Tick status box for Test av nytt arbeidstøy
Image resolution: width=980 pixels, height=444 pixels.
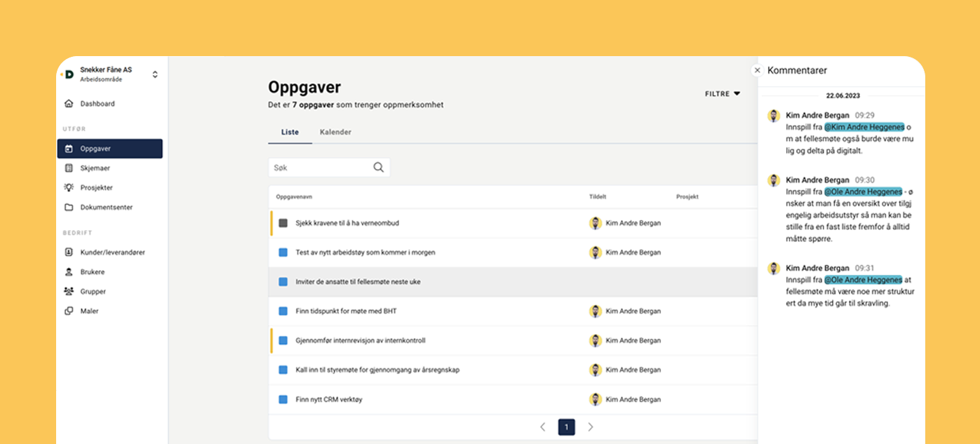pos(283,253)
